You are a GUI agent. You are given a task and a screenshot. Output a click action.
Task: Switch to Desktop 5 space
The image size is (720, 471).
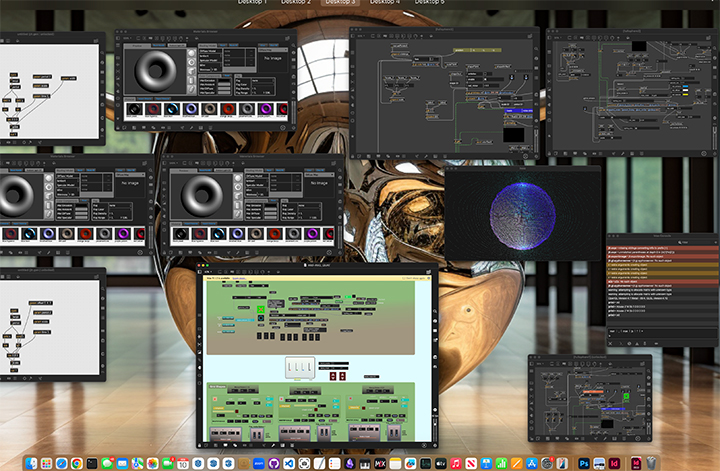429,3
